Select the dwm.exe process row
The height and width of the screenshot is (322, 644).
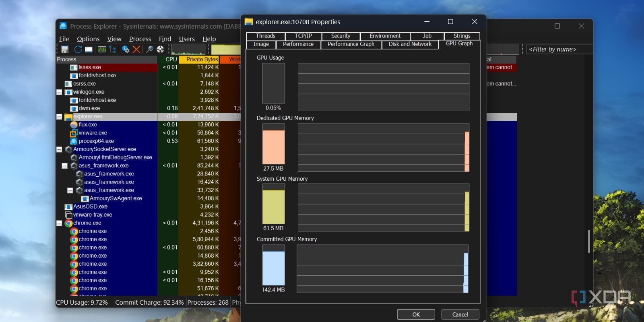tap(107, 108)
